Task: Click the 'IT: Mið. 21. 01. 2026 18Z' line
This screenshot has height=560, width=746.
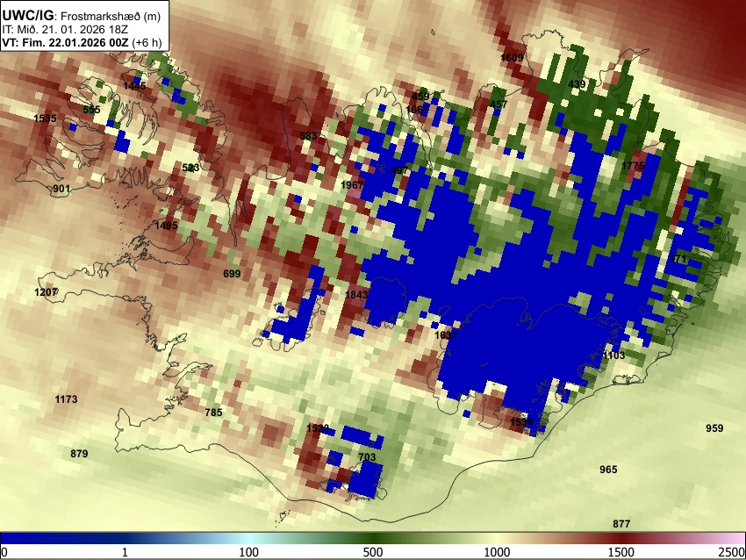Action: click(x=65, y=30)
